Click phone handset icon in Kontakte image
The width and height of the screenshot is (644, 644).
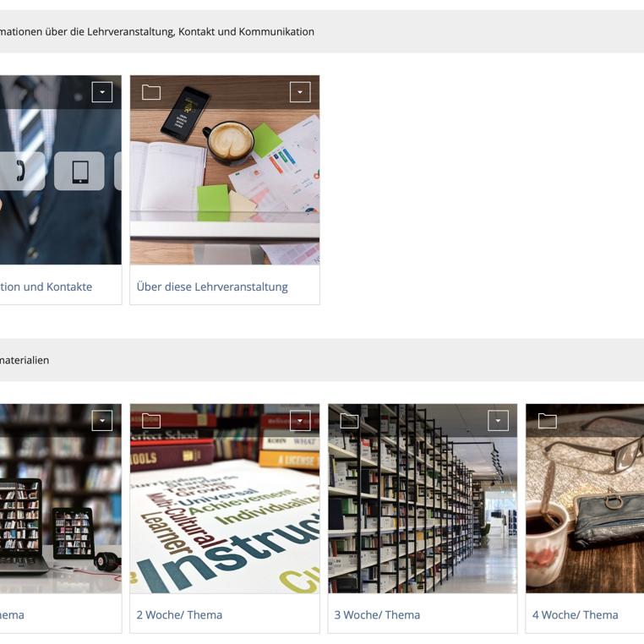20,171
